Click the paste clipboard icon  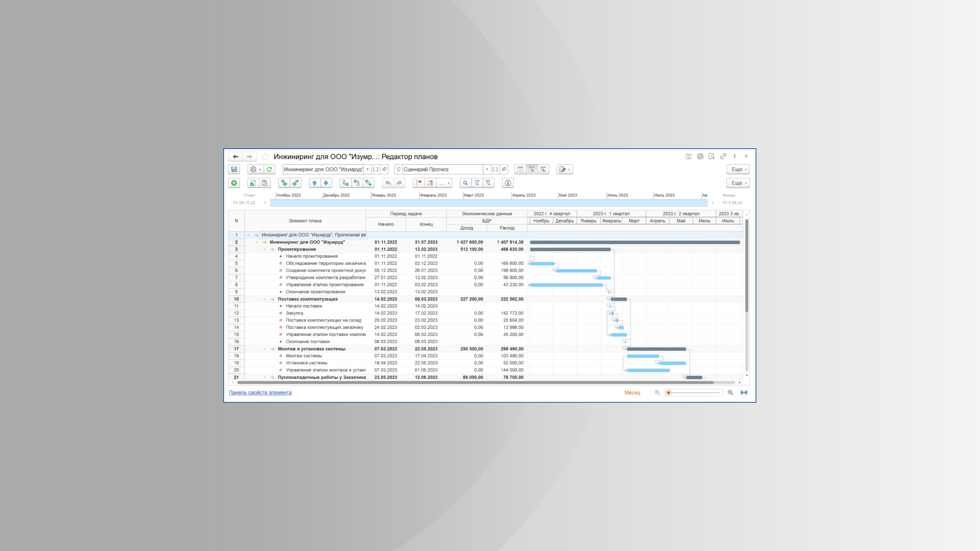265,183
